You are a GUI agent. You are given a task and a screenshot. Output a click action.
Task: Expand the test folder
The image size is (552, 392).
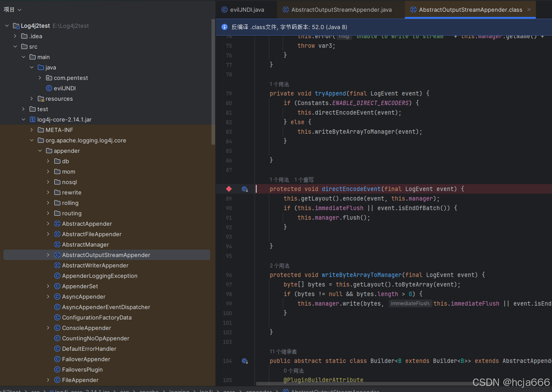click(23, 109)
